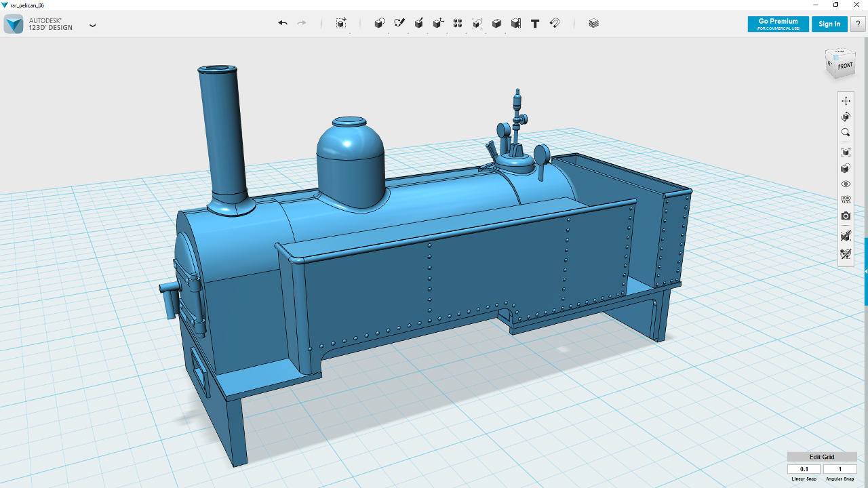868x488 pixels.
Task: Click the Fit view icon
Action: pos(846,152)
